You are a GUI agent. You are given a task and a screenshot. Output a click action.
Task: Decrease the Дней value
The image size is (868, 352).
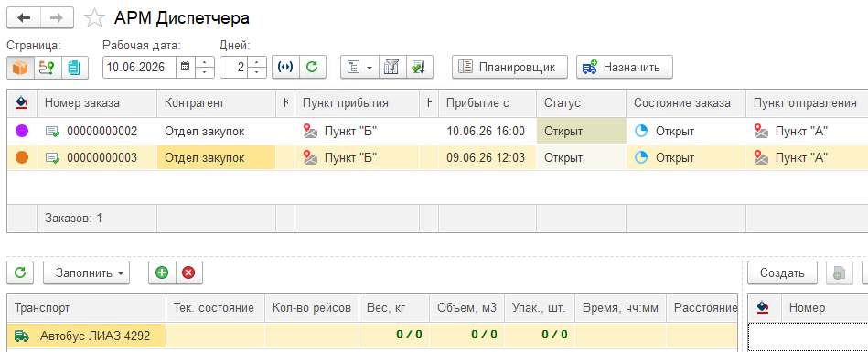point(257,72)
